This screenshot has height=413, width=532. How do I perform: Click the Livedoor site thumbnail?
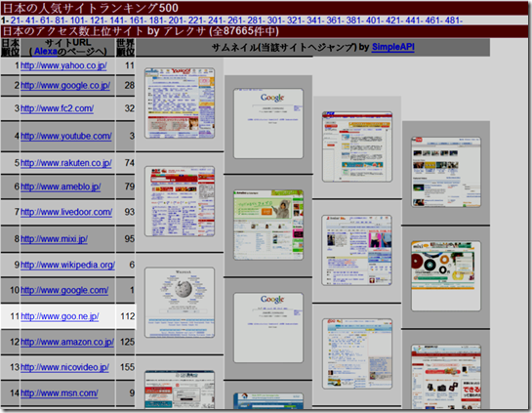(x=357, y=250)
